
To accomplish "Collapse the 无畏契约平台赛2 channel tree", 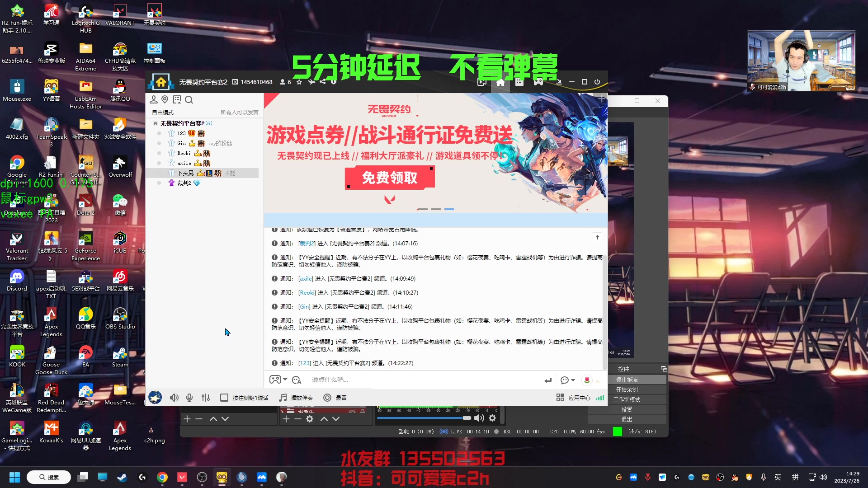I will point(155,123).
